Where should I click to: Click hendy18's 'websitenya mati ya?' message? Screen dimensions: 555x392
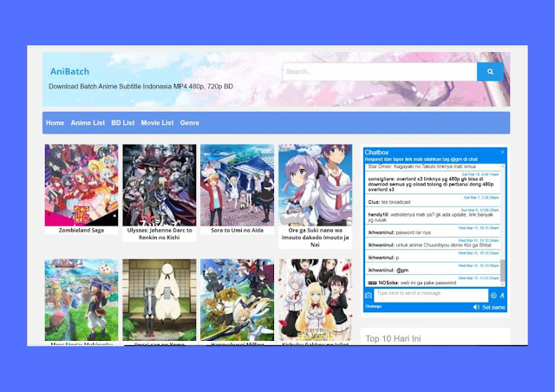coord(431,217)
